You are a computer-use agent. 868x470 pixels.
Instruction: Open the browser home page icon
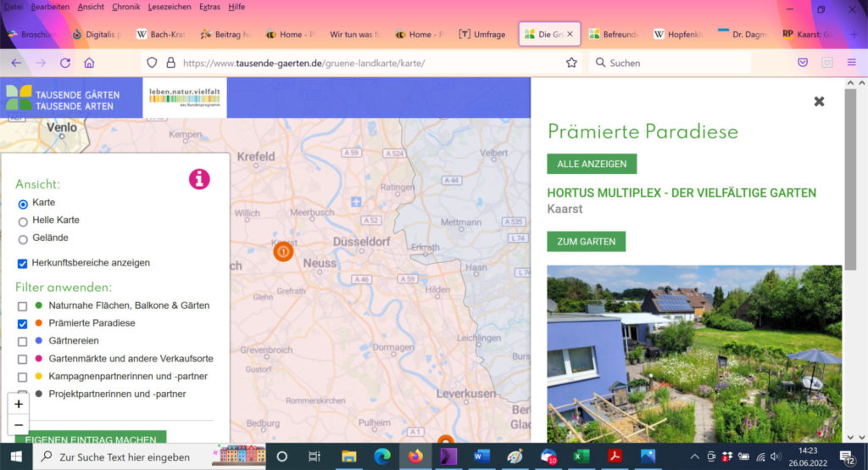89,63
